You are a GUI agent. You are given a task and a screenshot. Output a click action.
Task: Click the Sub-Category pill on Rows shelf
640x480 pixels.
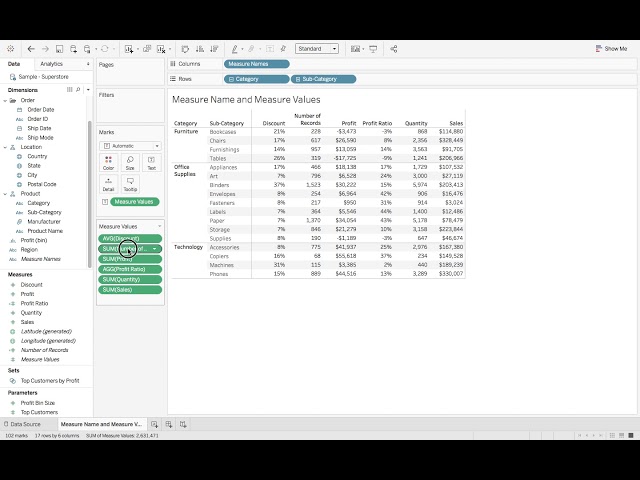coord(323,79)
